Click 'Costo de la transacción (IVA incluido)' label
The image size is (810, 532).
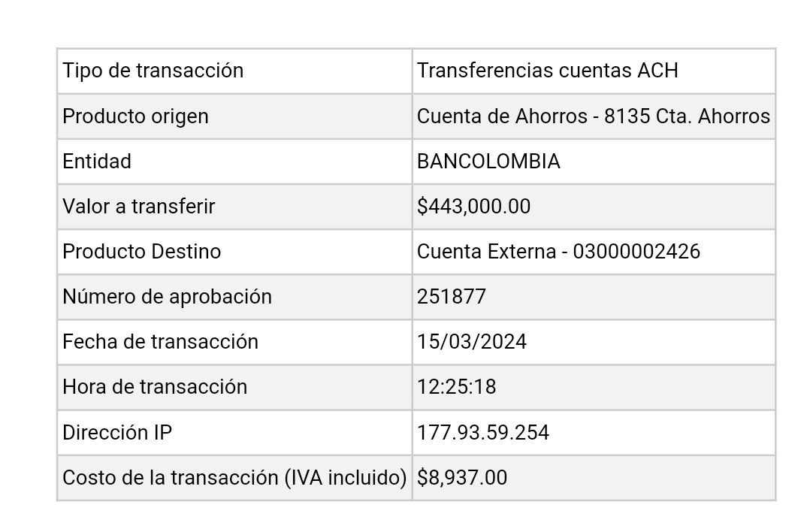234,478
